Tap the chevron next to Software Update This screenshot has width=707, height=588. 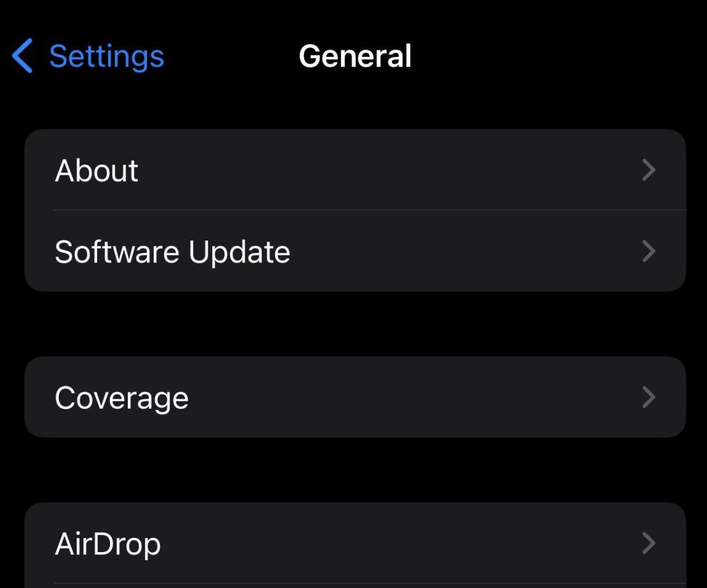648,252
